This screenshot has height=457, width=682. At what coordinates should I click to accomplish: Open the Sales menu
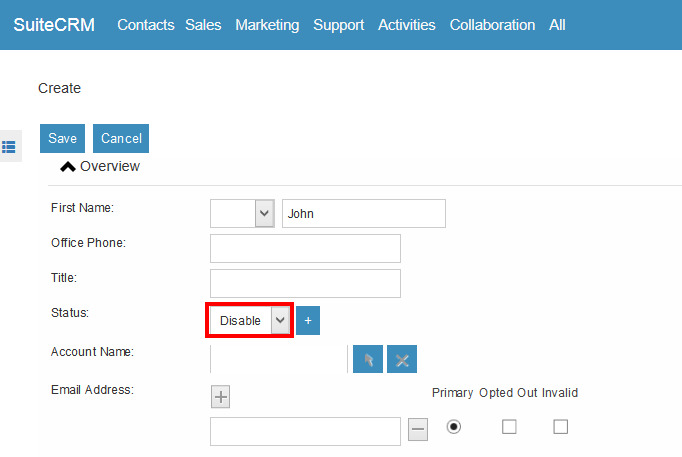[x=203, y=25]
